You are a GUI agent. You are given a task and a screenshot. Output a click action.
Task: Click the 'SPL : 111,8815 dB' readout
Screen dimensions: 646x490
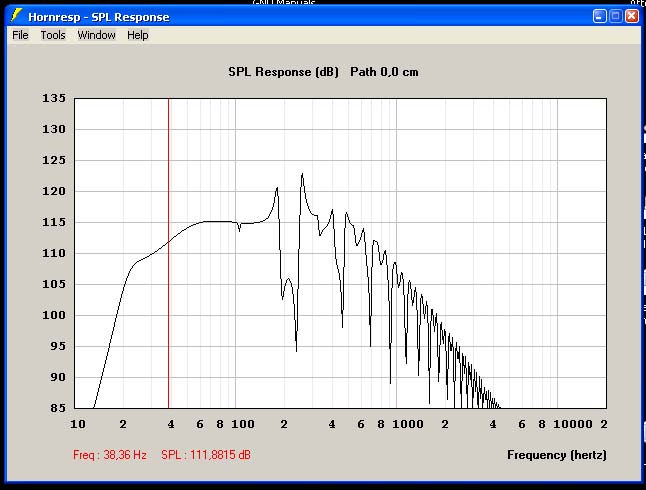coord(206,455)
